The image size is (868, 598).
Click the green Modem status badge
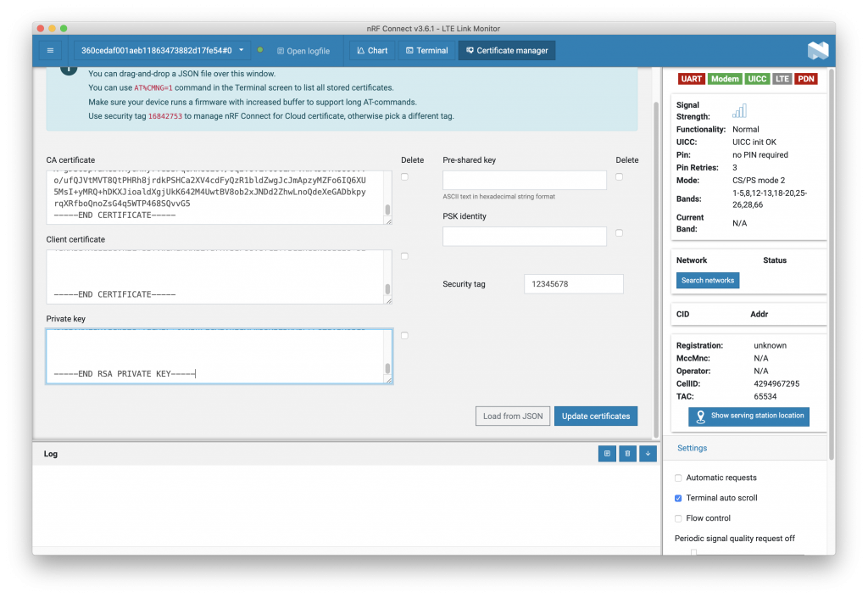tap(725, 79)
